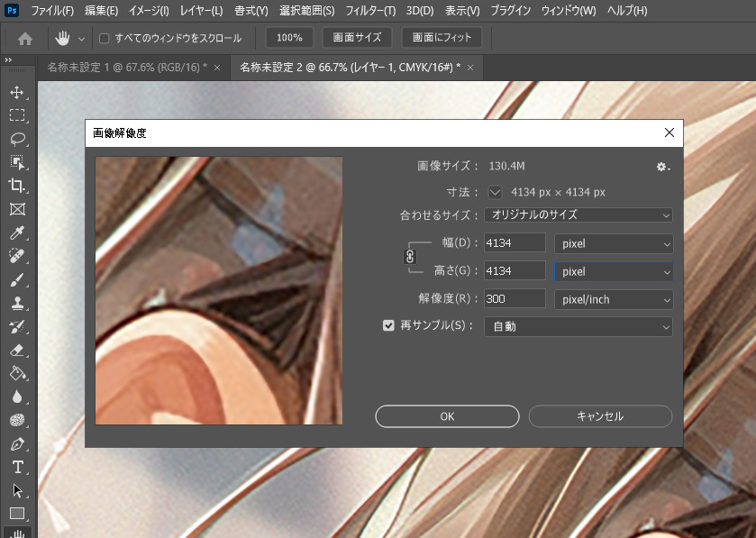Select the Brush tool
The width and height of the screenshot is (756, 538).
click(x=17, y=279)
